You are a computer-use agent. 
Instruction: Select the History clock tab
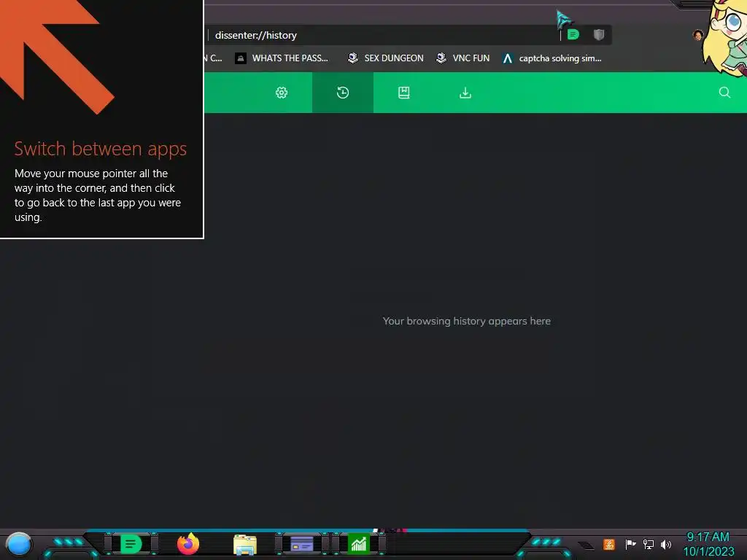click(x=343, y=93)
